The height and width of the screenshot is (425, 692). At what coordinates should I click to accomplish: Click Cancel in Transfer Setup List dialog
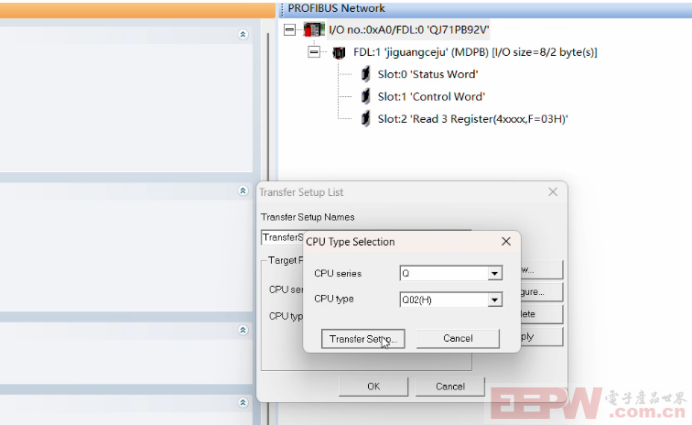click(450, 386)
